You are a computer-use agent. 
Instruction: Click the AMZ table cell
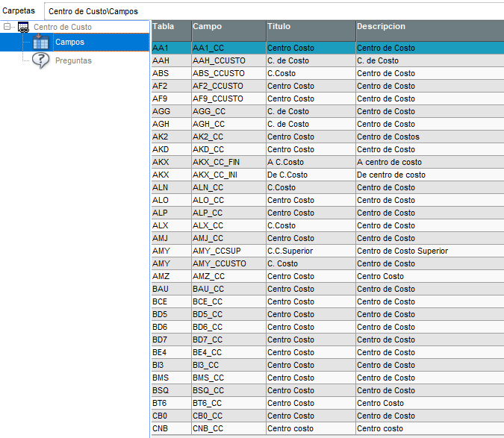(171, 276)
